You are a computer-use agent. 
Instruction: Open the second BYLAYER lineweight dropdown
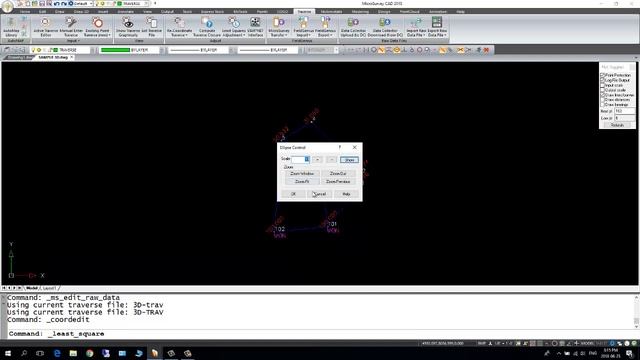(x=300, y=50)
